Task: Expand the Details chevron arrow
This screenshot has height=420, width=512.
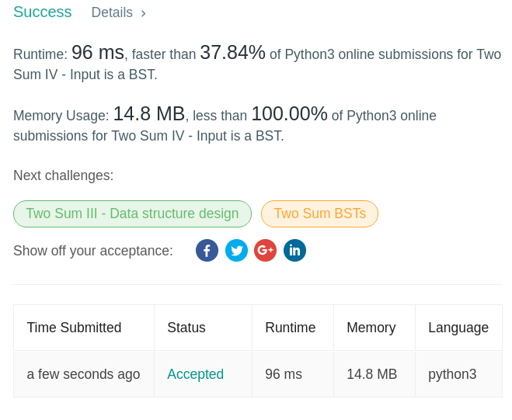Action: [144, 13]
